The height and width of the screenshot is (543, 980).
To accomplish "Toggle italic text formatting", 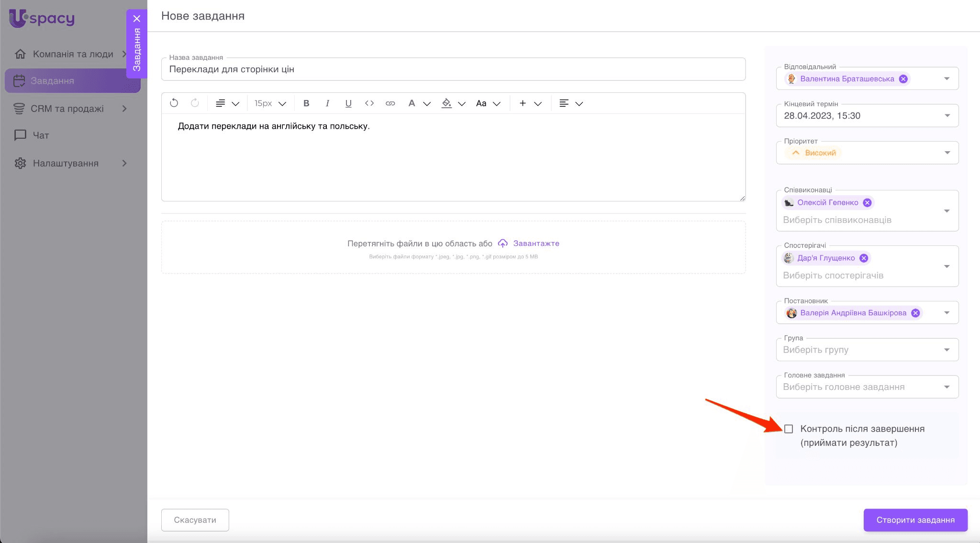I will 327,103.
